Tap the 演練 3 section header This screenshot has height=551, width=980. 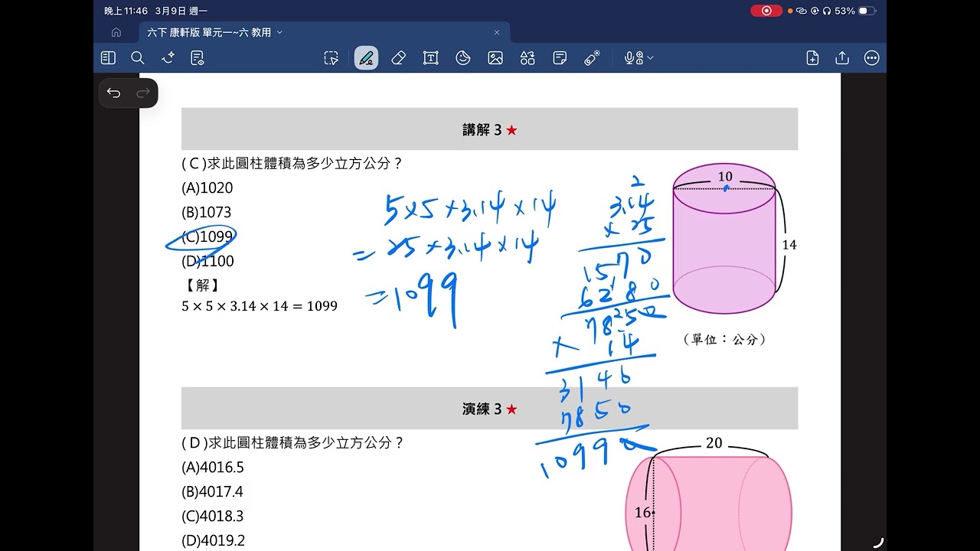(x=490, y=409)
